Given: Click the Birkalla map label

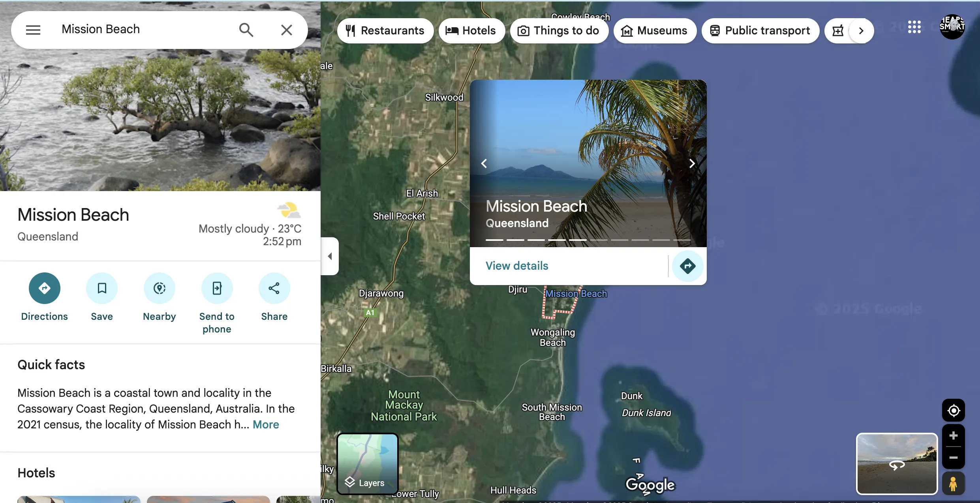Looking at the screenshot, I should coord(336,369).
